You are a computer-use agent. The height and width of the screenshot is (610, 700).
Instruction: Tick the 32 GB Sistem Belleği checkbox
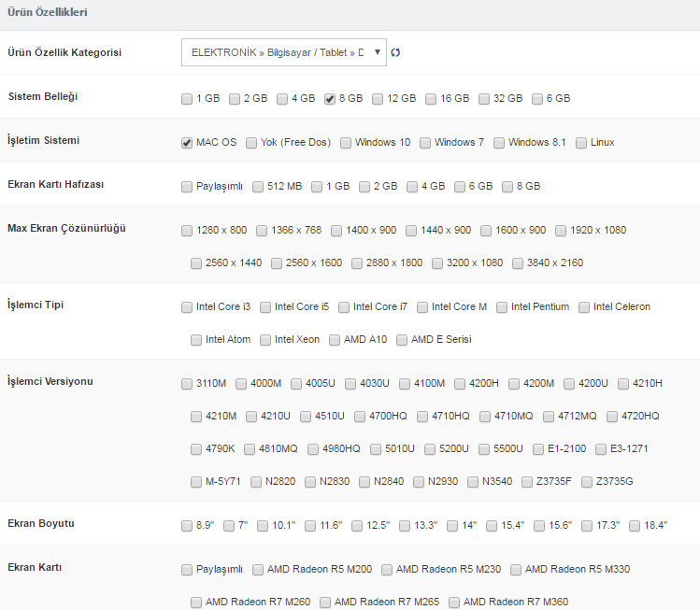(484, 99)
